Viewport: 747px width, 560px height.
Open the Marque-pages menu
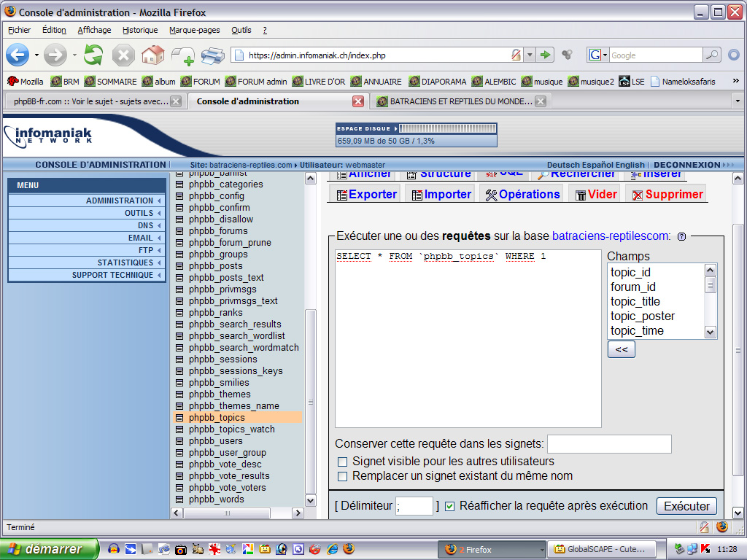point(194,30)
